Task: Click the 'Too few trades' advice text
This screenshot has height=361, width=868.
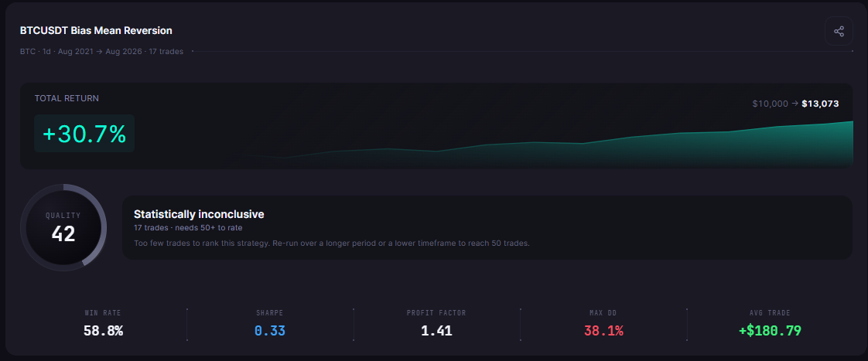Action: click(332, 244)
